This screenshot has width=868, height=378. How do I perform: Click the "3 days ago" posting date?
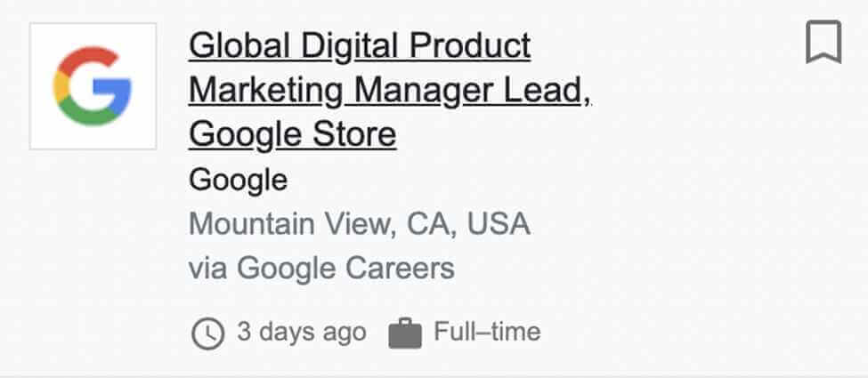coord(301,333)
